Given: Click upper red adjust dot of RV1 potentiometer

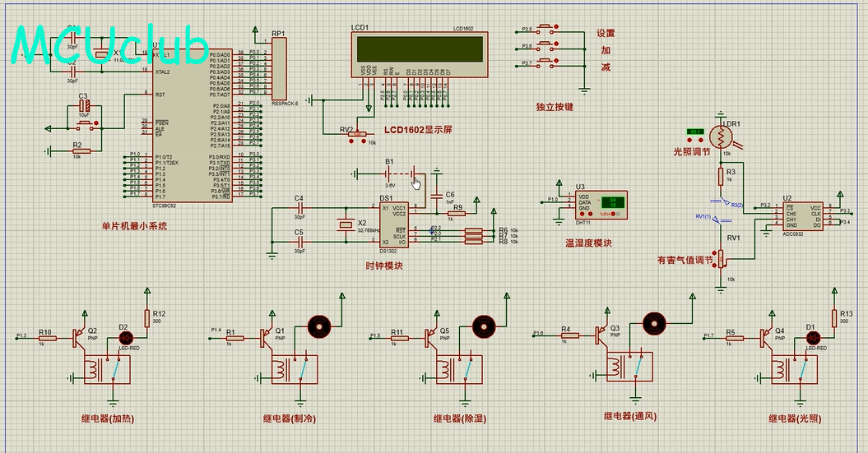Looking at the screenshot, I should tap(715, 253).
